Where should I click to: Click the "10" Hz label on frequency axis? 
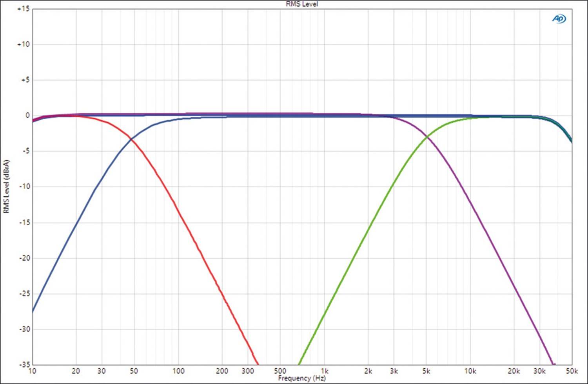point(33,371)
